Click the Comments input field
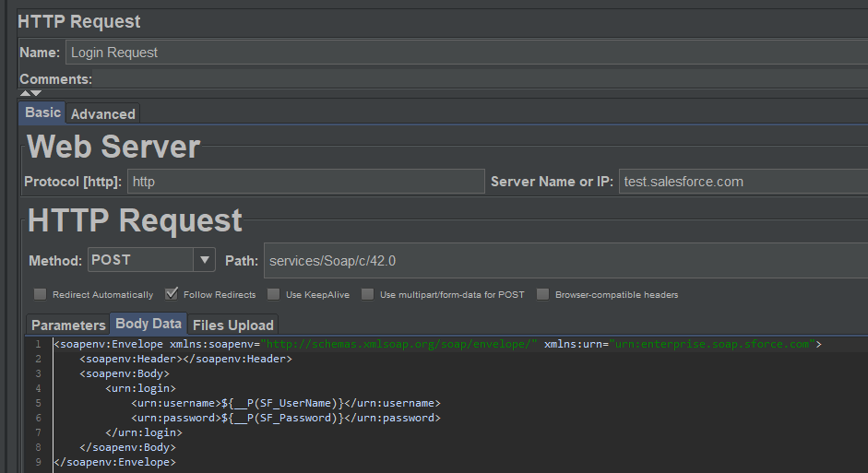The width and height of the screenshot is (868, 473). 480,79
